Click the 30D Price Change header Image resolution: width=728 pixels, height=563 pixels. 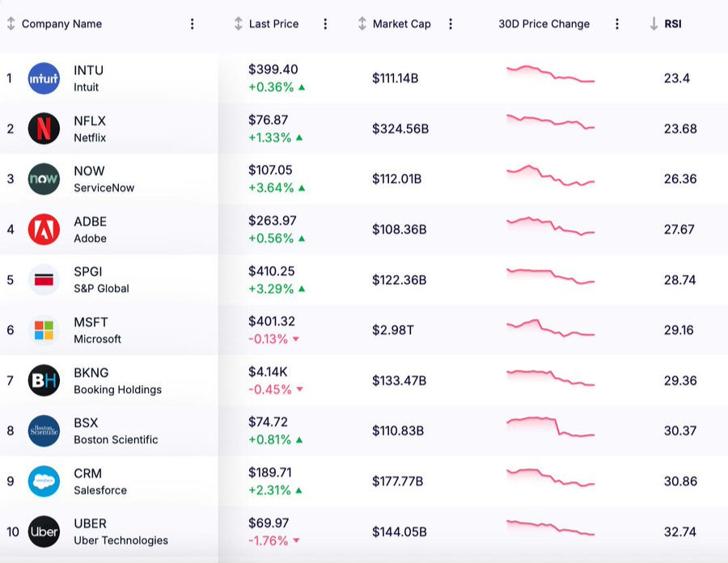coord(544,23)
